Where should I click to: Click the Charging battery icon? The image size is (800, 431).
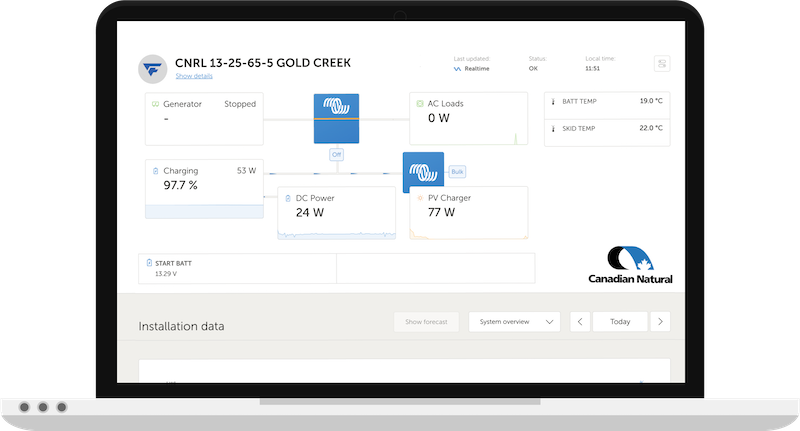point(154,171)
